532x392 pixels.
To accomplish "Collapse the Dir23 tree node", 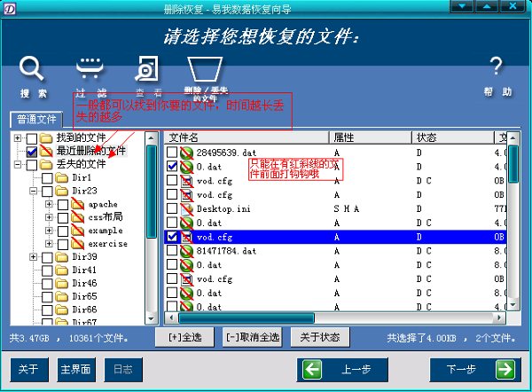I will [x=34, y=191].
